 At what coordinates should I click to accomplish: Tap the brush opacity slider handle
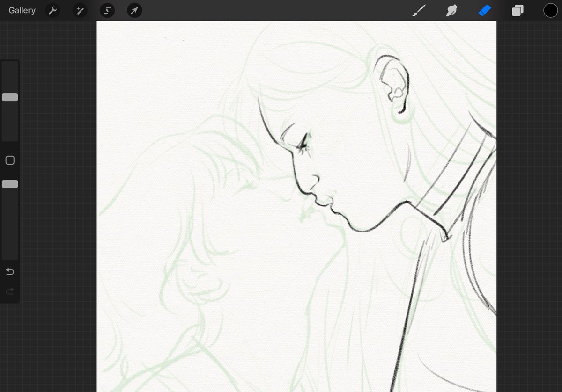click(10, 184)
